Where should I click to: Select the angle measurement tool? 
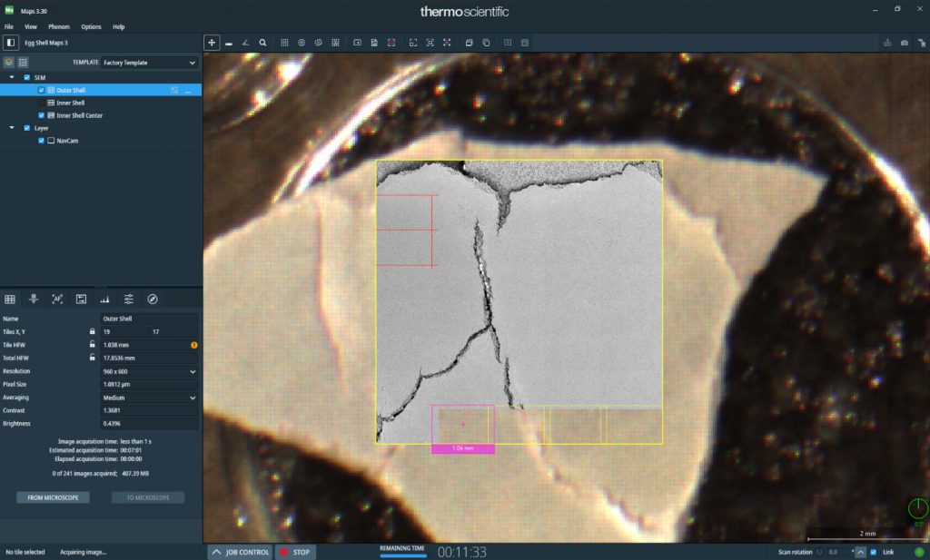point(247,42)
